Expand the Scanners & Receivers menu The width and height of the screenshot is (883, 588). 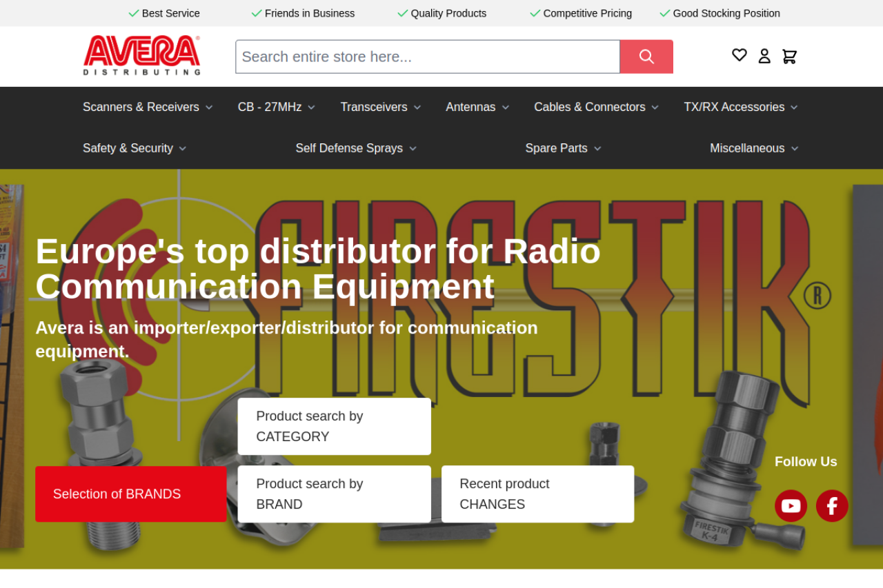[148, 107]
